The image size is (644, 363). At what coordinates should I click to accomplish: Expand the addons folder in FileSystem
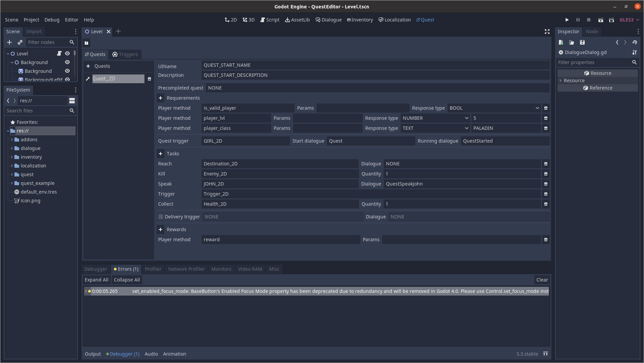[x=12, y=140]
